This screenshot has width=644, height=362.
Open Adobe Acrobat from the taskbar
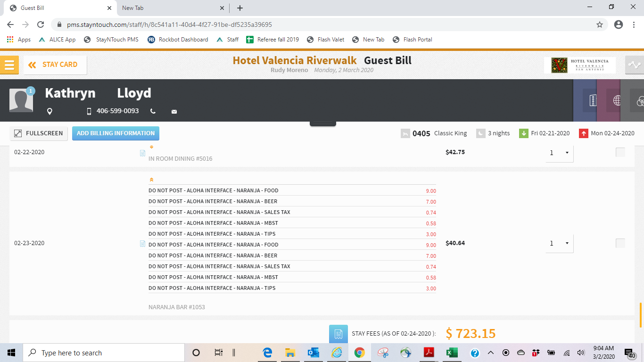pos(429,353)
